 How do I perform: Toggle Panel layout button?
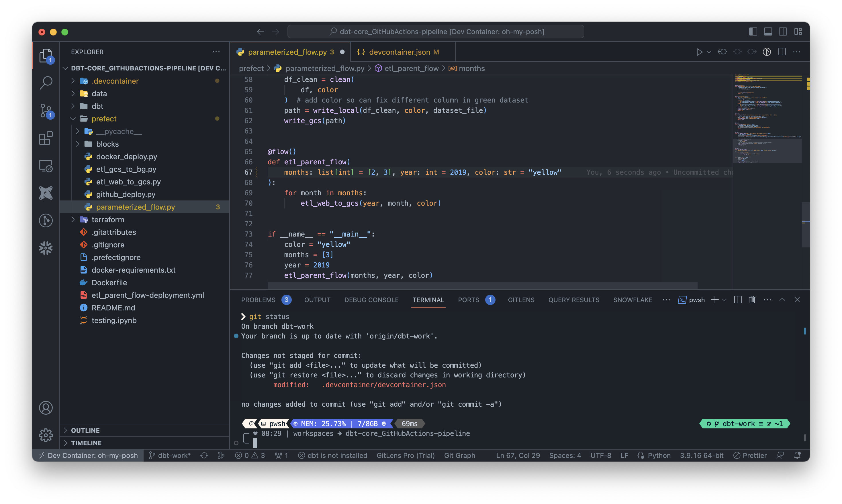[x=768, y=31]
